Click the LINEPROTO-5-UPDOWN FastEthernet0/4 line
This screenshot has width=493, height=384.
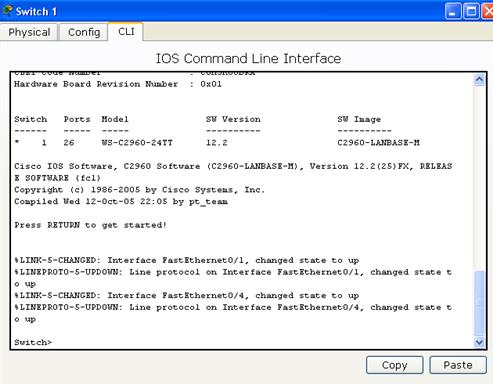click(233, 313)
